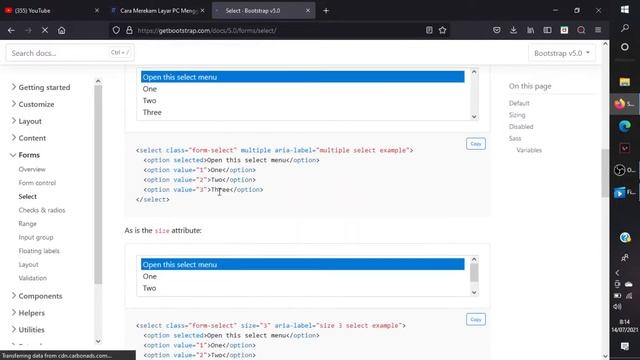Click the left sidebar scrollbar thumb

[98, 184]
